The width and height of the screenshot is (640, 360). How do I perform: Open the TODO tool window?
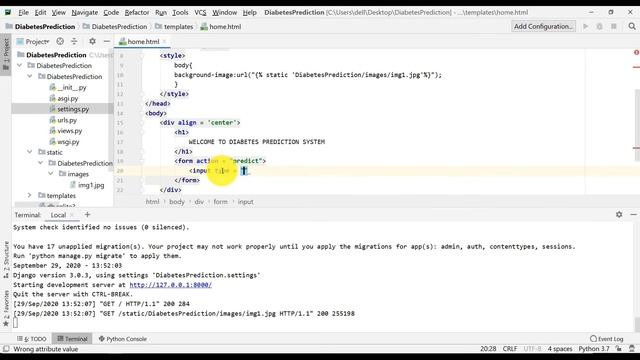pos(32,339)
